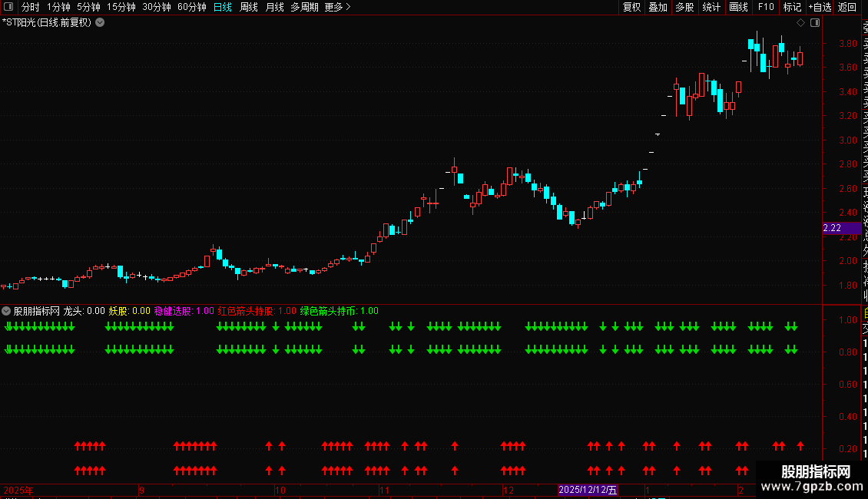This screenshot has width=868, height=499.
Task: Click the 2025年 label on time axis
Action: pyautogui.click(x=18, y=490)
